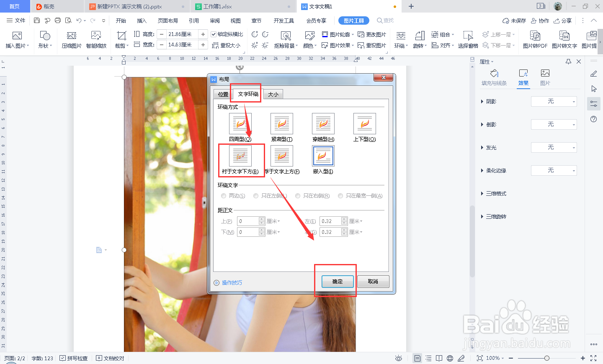This screenshot has height=364, width=603.
Task: Select the 四周型 wrap style icon
Action: [240, 124]
